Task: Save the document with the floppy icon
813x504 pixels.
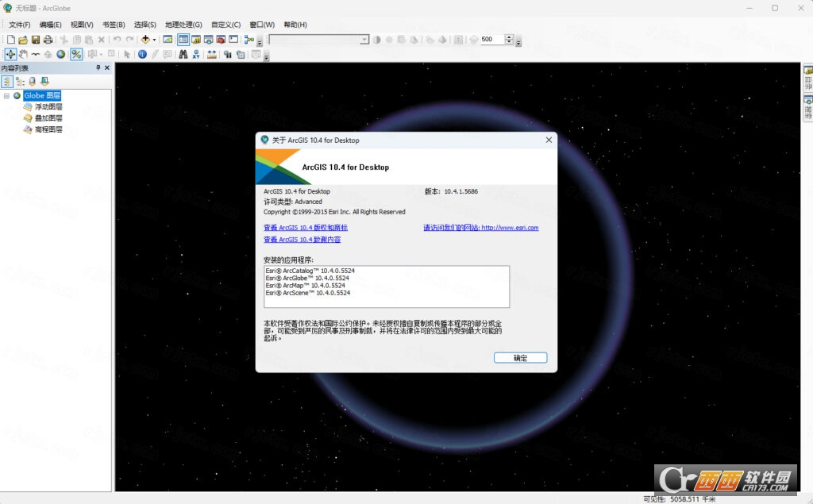Action: [35, 40]
